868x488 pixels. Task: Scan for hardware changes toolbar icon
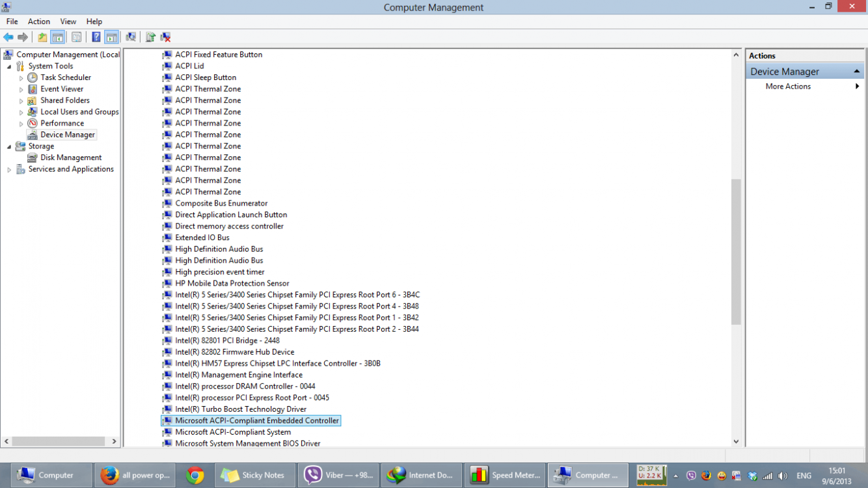131,37
